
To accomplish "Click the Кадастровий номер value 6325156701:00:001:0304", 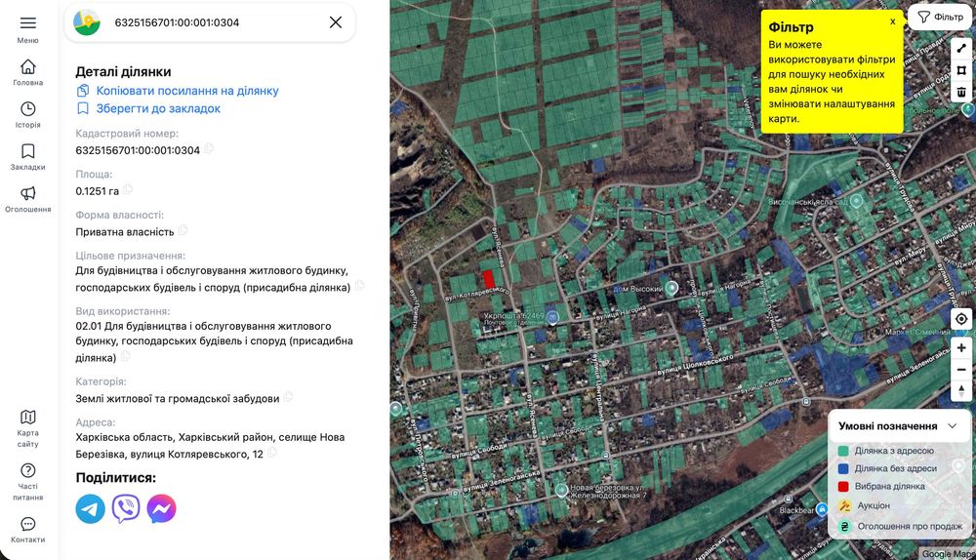I will point(138,150).
